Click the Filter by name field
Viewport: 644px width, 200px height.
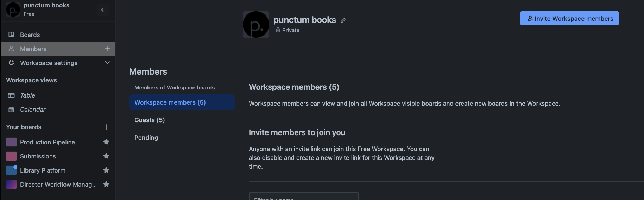(303, 196)
